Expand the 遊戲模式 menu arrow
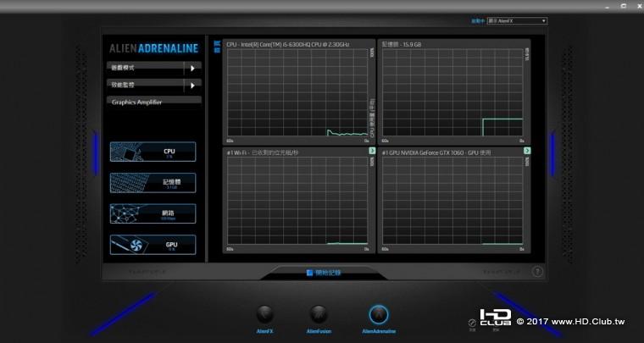Viewport: 644px width, 343px height. 192,68
